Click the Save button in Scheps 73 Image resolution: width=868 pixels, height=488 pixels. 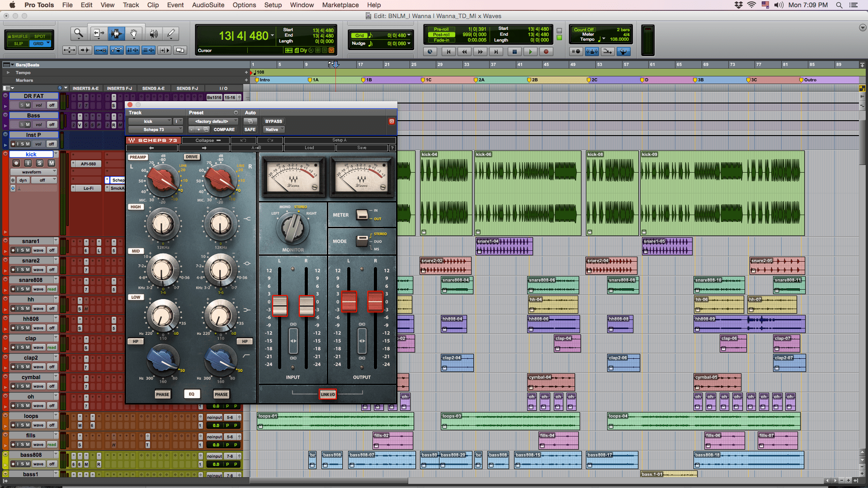(x=362, y=148)
